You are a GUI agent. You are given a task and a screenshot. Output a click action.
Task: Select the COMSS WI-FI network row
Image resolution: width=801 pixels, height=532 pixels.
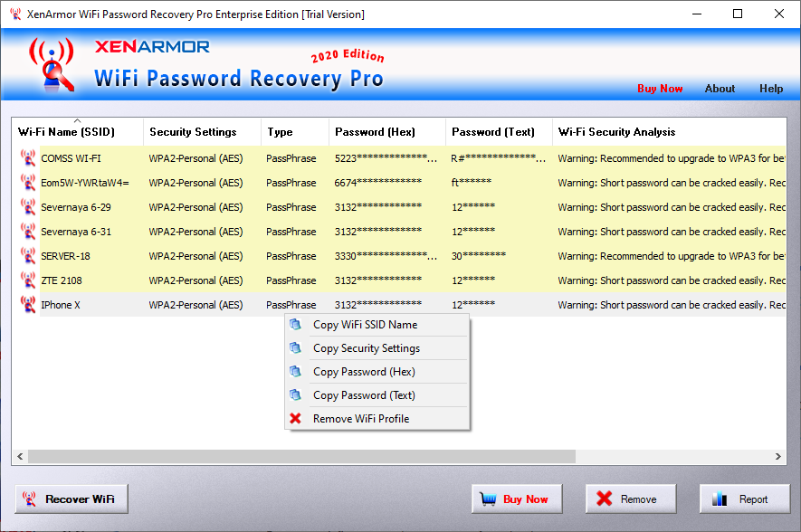pos(399,158)
